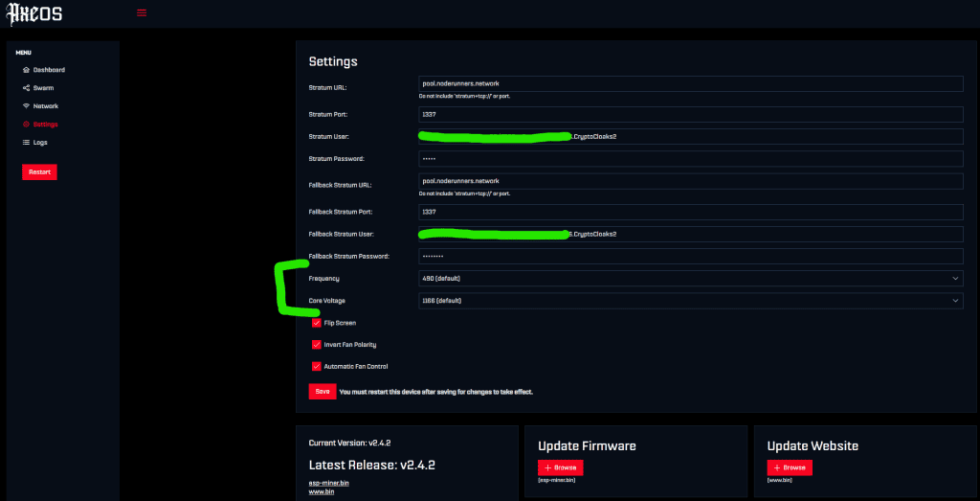Focus the Stratum Password field
The height and width of the screenshot is (501, 980).
691,159
